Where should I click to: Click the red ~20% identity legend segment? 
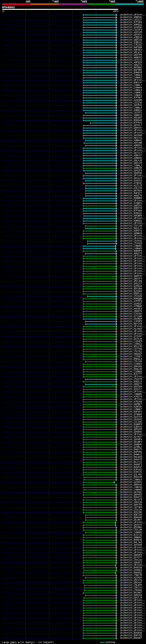tap(16, 4)
